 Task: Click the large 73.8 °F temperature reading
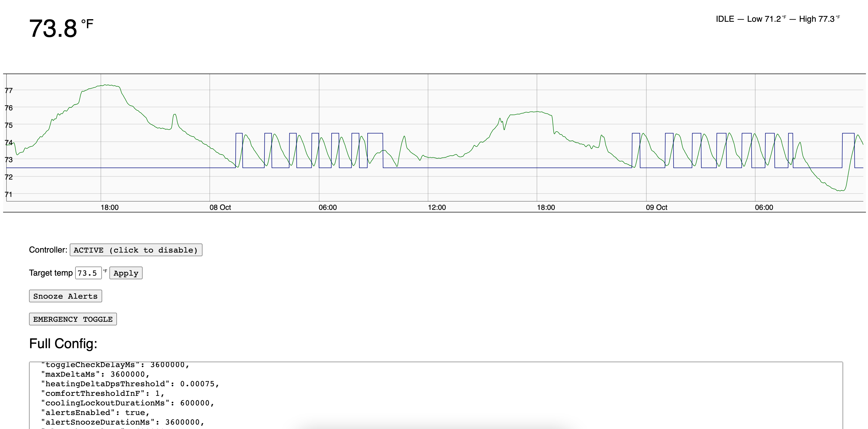pyautogui.click(x=61, y=28)
